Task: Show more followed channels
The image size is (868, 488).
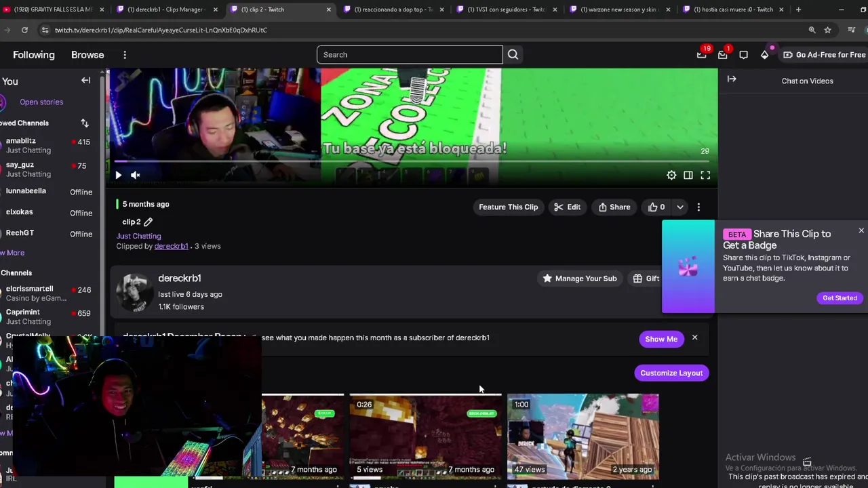Action: (x=12, y=253)
